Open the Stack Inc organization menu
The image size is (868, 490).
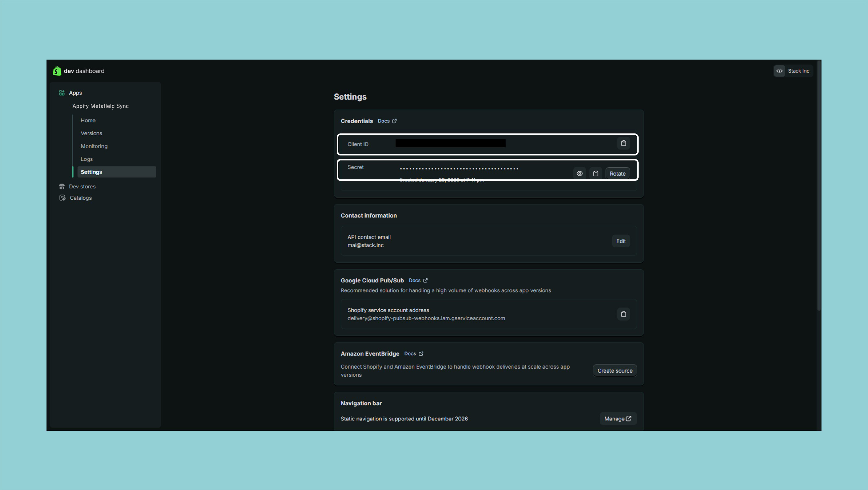pyautogui.click(x=798, y=71)
